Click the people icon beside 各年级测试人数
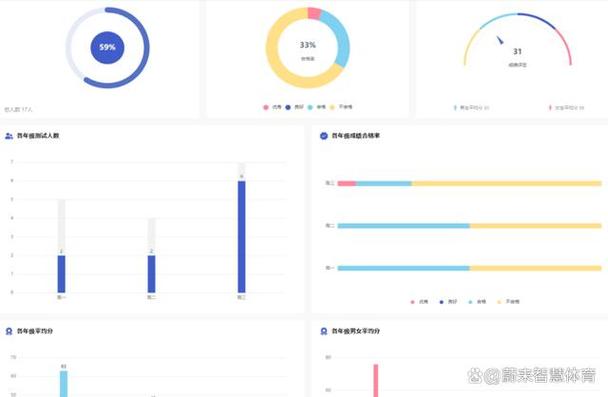The image size is (608, 397). click(x=9, y=136)
